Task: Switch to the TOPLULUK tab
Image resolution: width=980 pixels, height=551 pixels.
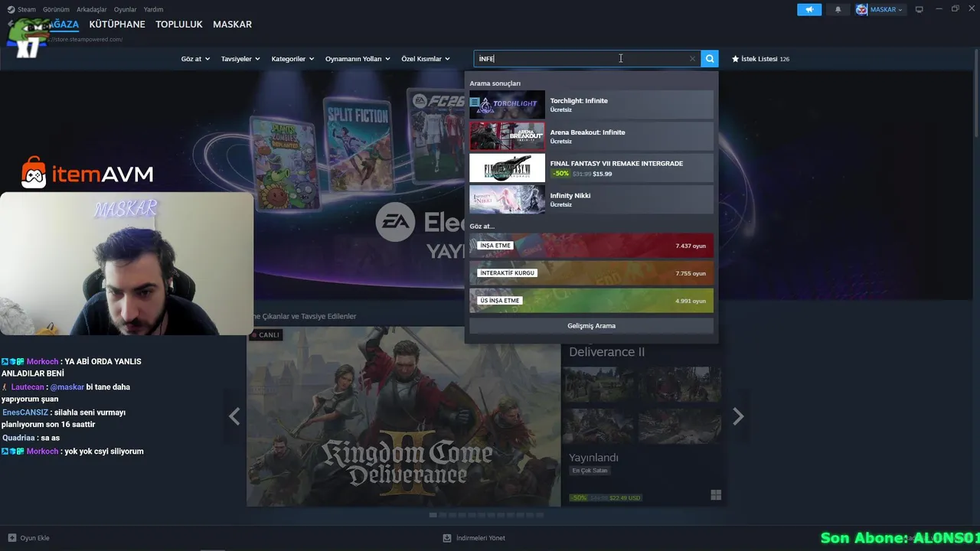Action: pyautogui.click(x=179, y=24)
